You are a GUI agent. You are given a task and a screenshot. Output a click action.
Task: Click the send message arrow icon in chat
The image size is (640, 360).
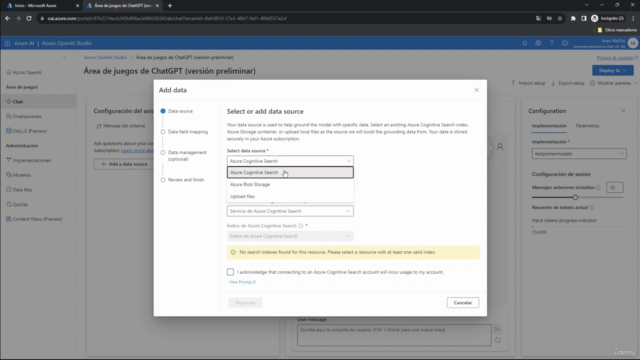tap(498, 329)
